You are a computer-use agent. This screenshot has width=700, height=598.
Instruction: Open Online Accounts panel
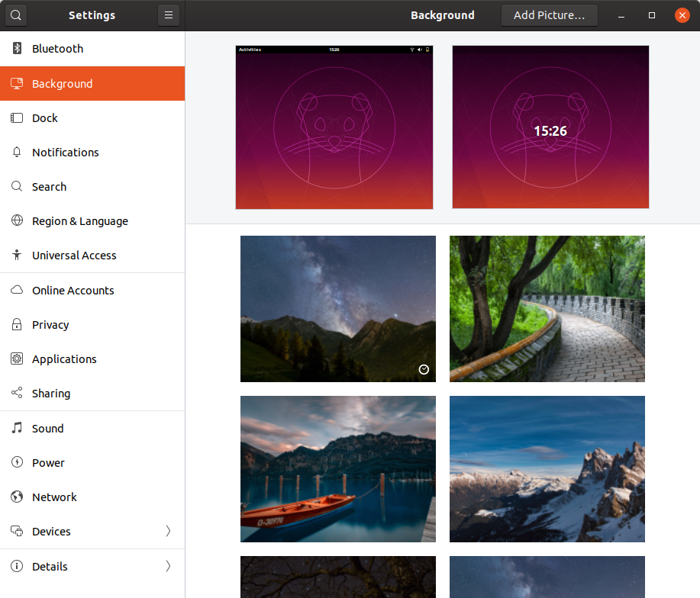click(92, 291)
